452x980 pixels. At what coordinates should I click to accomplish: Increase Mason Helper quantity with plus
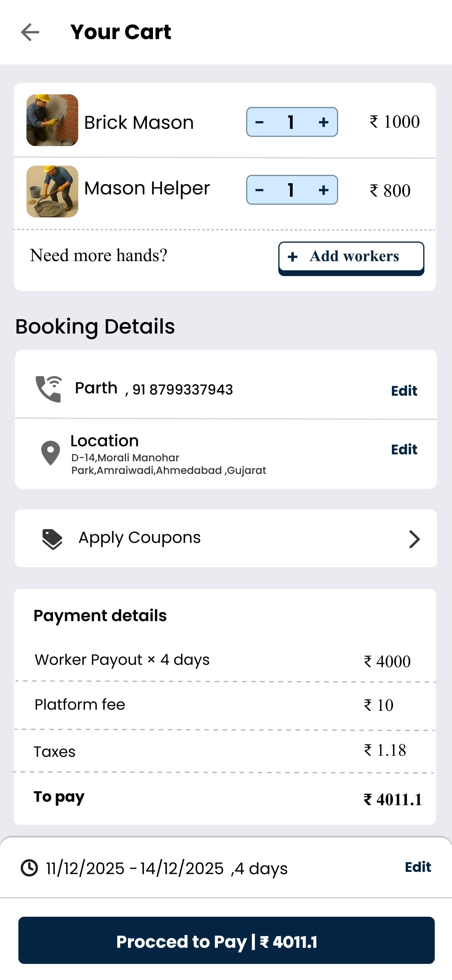[323, 190]
